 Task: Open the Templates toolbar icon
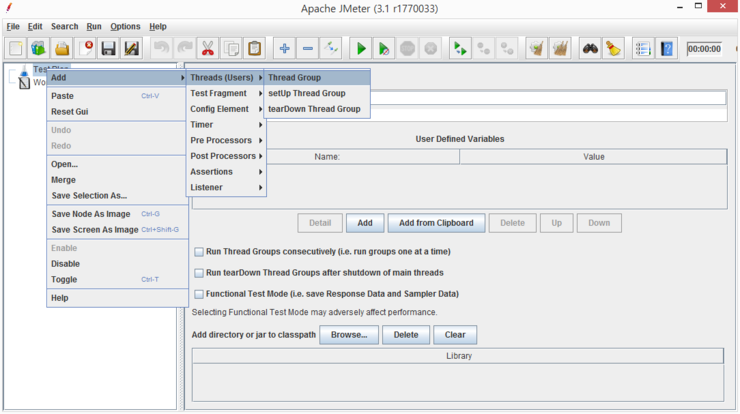click(39, 49)
